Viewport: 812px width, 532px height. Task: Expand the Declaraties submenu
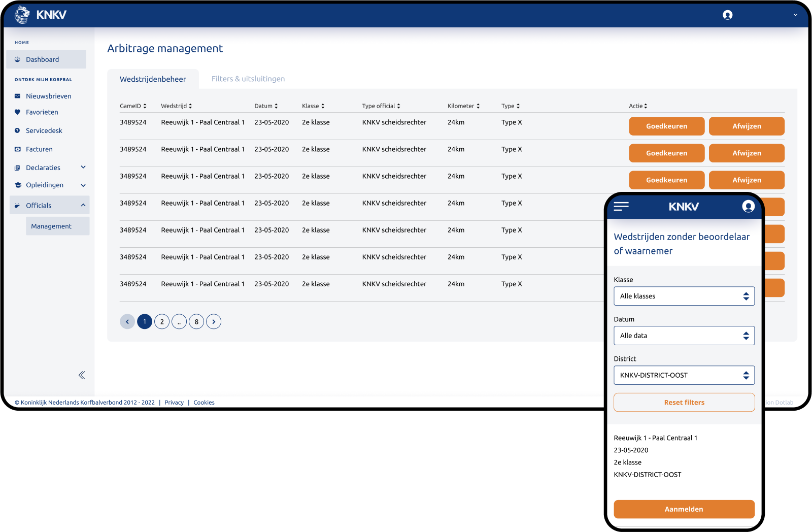(x=83, y=167)
